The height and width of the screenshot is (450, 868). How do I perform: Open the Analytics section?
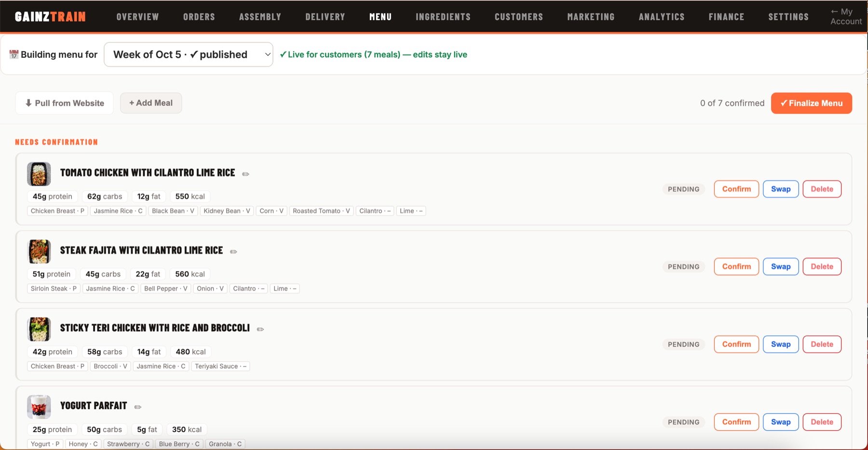(x=662, y=17)
